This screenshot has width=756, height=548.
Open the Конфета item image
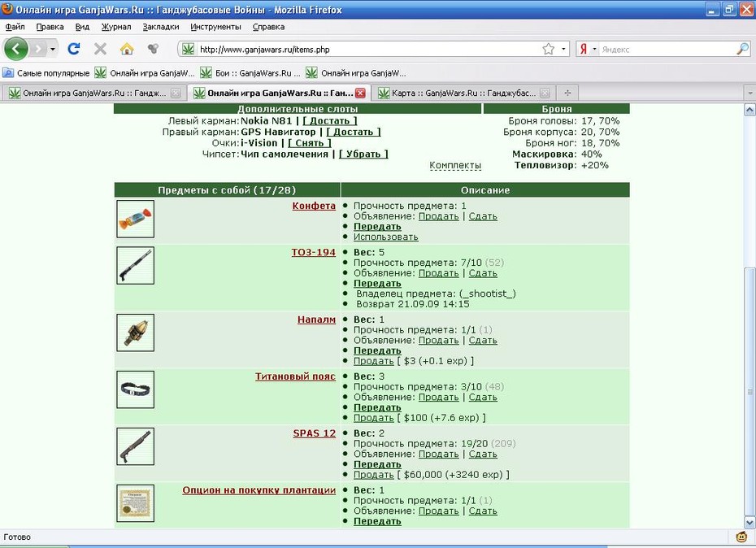(136, 220)
